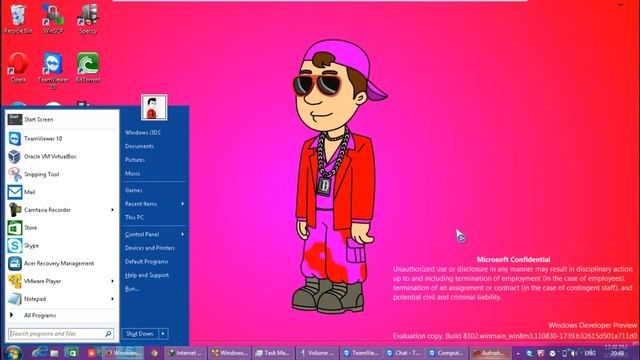The width and height of the screenshot is (640, 360).
Task: Launch Skype from the Start menu
Action: click(62, 246)
